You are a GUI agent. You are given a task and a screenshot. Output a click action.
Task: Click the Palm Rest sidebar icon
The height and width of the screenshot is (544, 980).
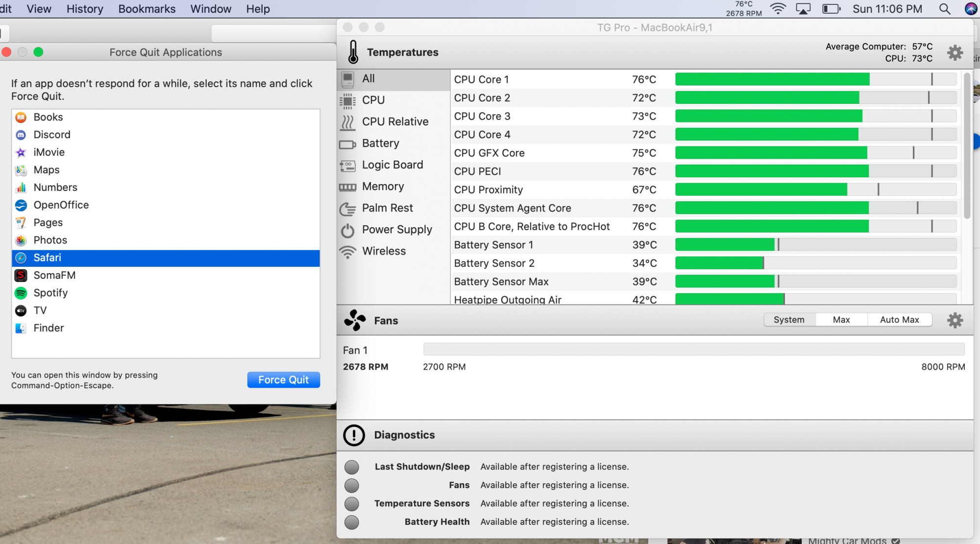coord(347,209)
